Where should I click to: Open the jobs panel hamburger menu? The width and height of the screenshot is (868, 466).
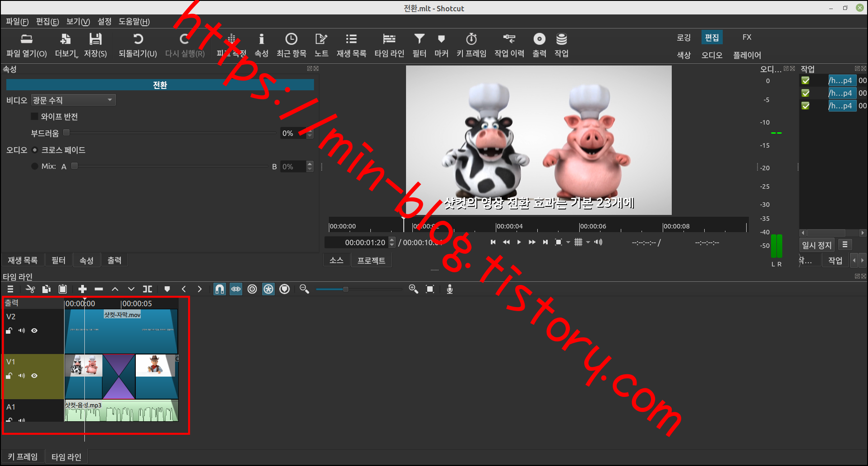click(845, 244)
